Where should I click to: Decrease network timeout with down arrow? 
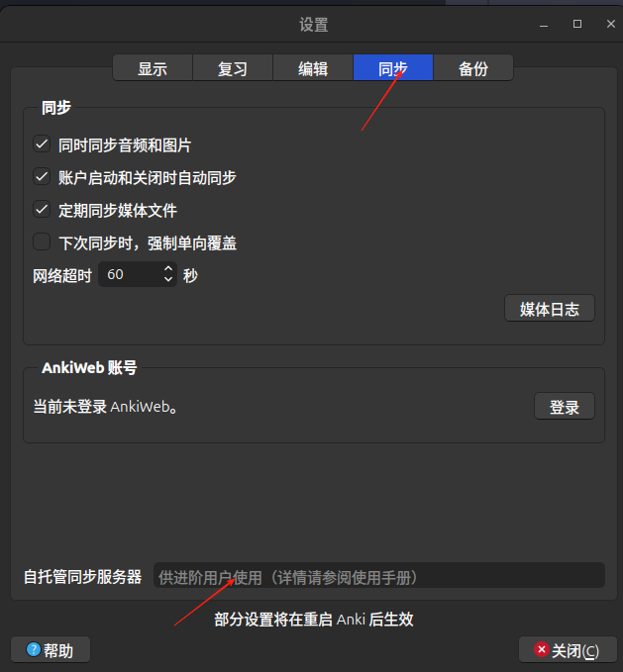(x=168, y=279)
